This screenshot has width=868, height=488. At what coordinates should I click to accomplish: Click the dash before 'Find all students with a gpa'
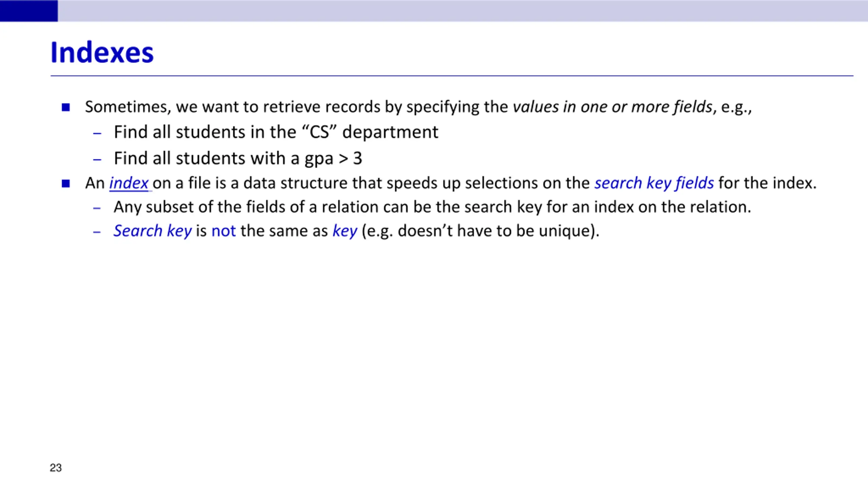coord(97,160)
